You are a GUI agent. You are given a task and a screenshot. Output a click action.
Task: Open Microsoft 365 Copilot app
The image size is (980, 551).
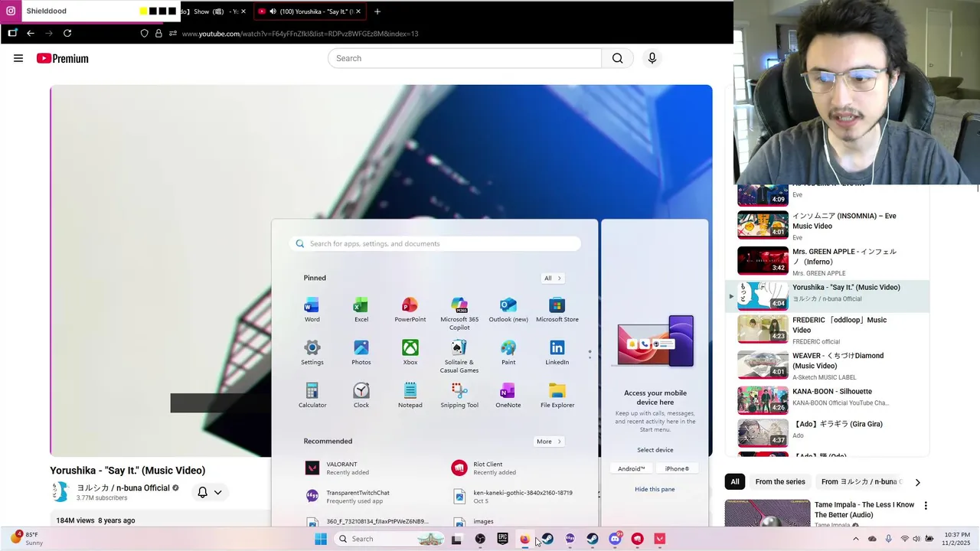(x=459, y=314)
